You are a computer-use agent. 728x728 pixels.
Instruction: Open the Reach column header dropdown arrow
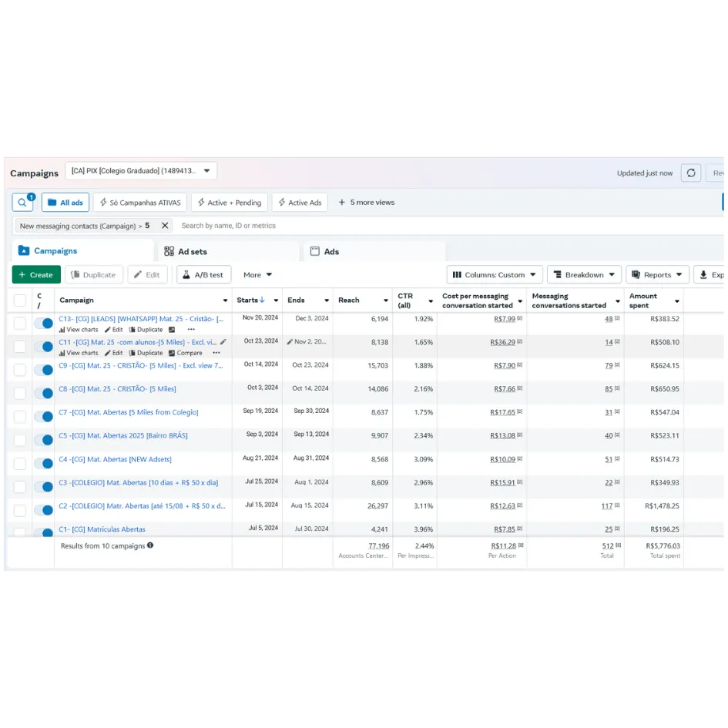[x=386, y=300]
